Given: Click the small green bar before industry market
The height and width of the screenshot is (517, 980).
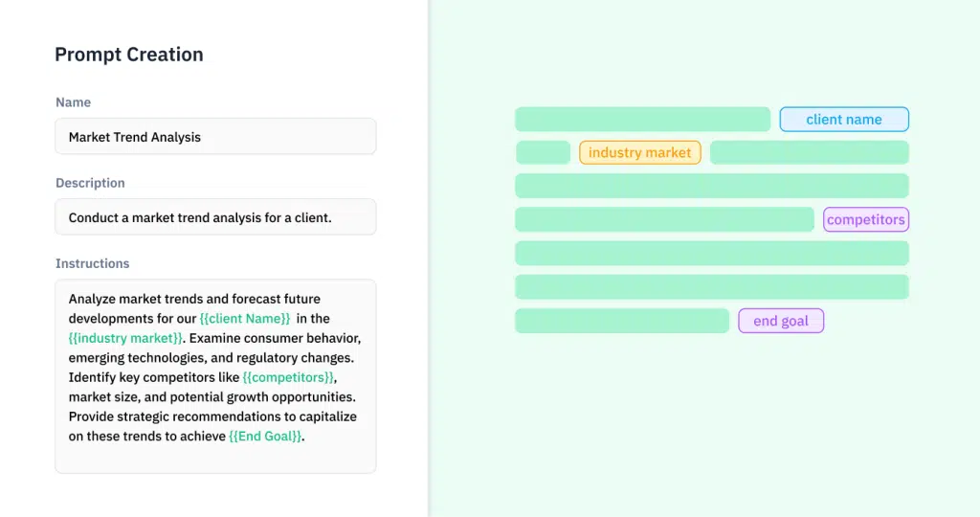Looking at the screenshot, I should 544,152.
